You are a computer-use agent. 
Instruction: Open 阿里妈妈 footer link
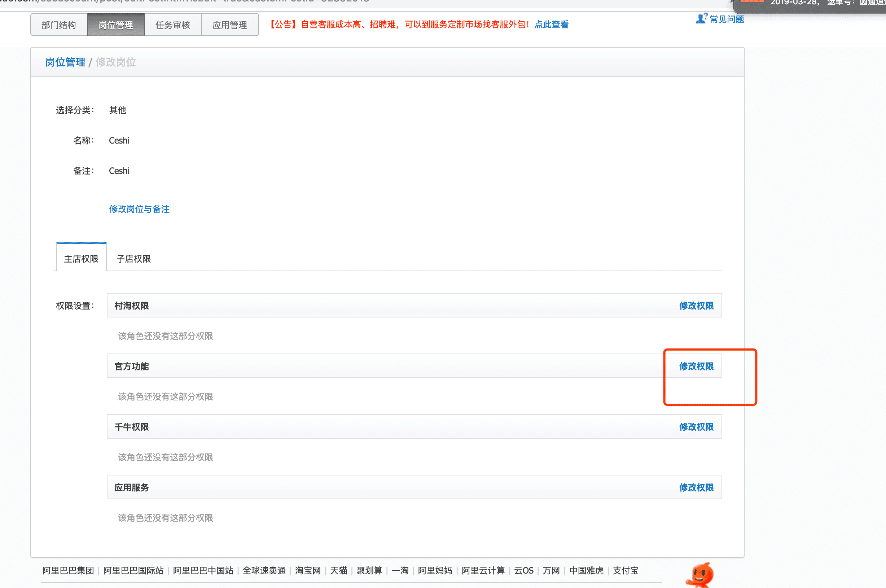tap(435, 570)
